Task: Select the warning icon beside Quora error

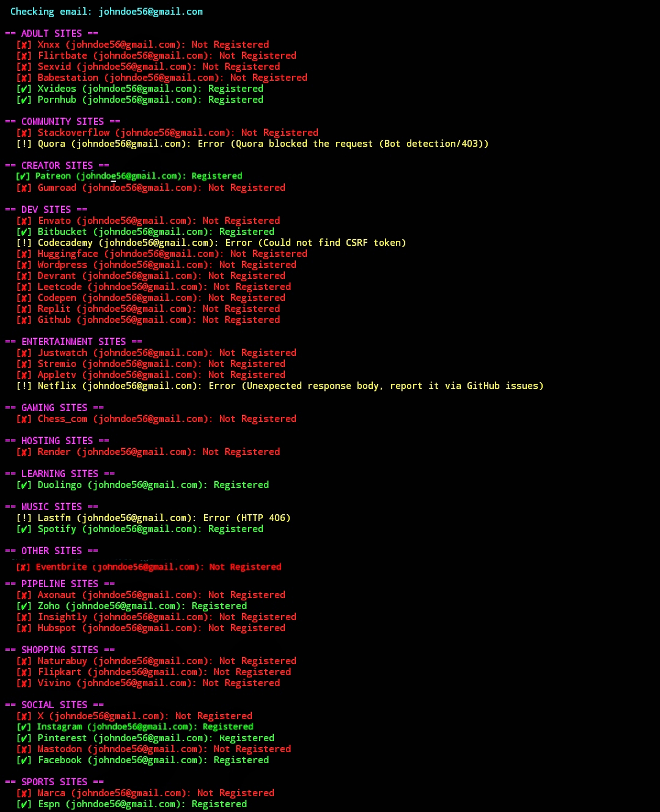Action: click(23, 143)
